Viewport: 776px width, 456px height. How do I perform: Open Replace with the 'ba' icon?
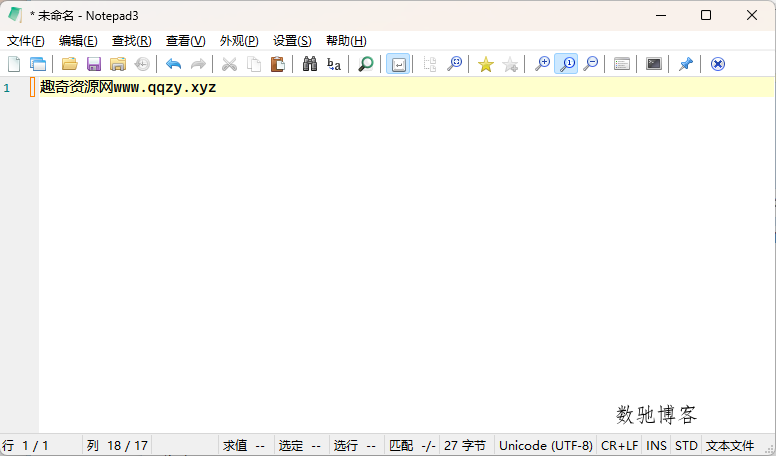(x=334, y=64)
